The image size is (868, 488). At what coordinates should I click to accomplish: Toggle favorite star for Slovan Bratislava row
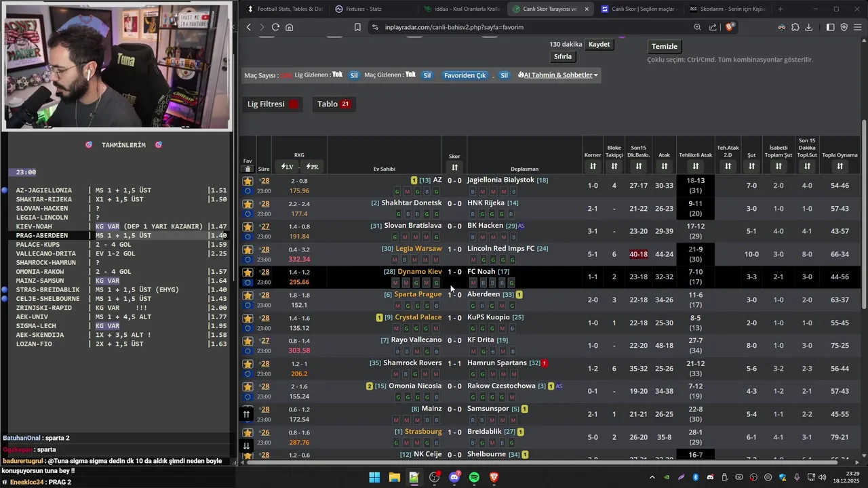coord(248,226)
